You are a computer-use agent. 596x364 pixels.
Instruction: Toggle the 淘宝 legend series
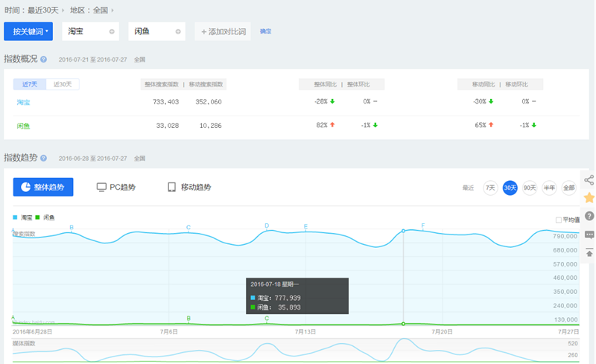22,217
